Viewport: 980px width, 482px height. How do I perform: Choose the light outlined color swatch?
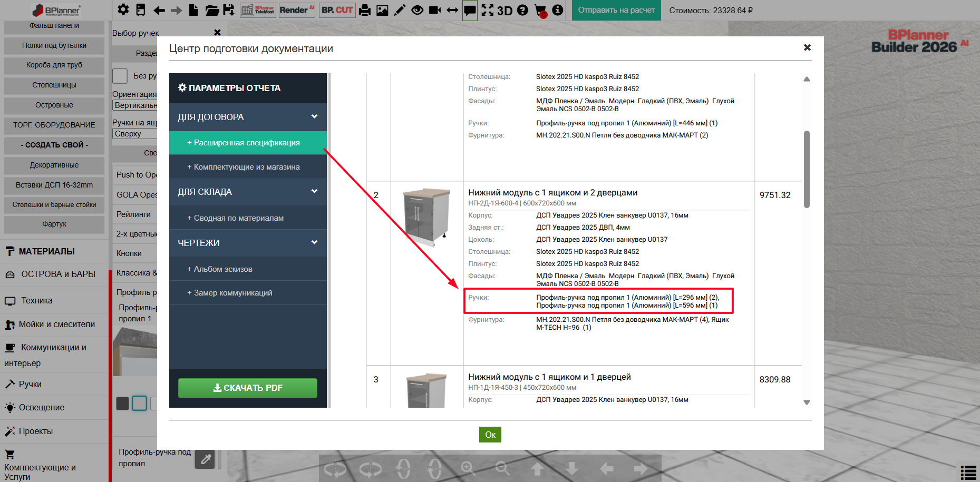139,404
